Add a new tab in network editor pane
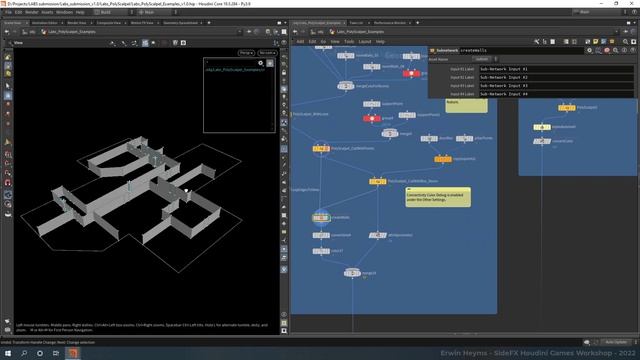Viewport: 640px width, 360px height. [x=417, y=23]
